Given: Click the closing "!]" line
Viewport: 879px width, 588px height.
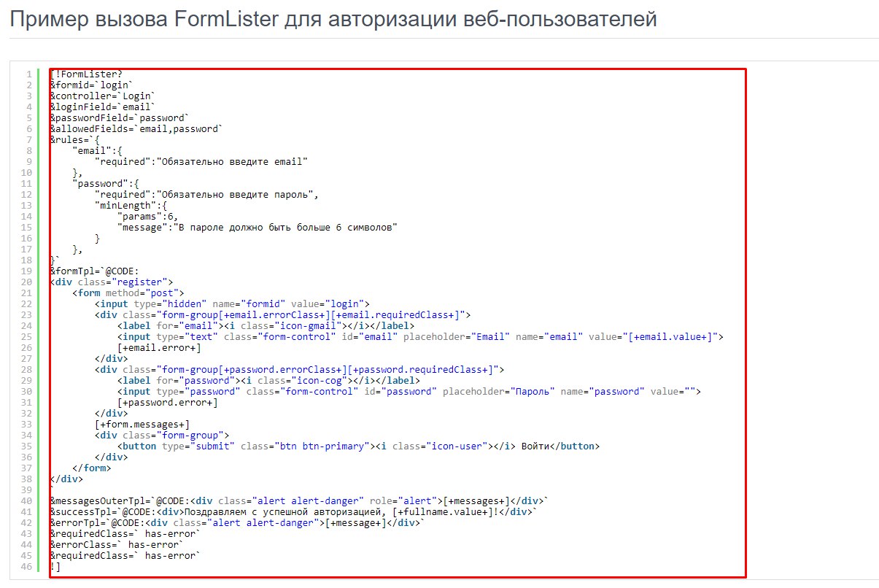Looking at the screenshot, I should click(55, 566).
